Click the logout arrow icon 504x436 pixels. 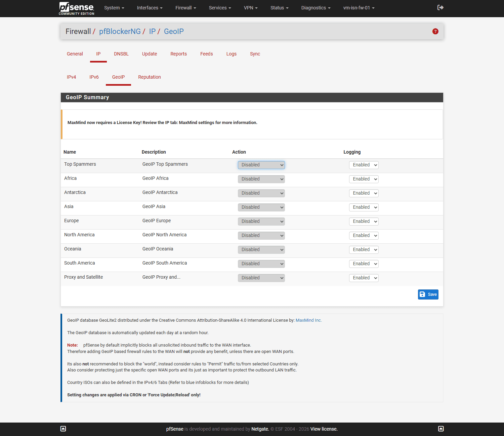[440, 7]
